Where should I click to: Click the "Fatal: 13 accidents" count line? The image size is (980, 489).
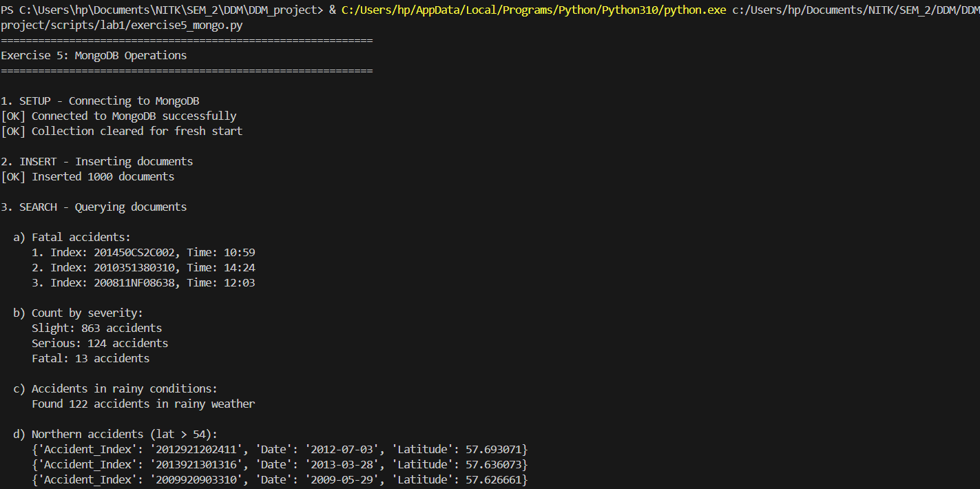(x=90, y=359)
